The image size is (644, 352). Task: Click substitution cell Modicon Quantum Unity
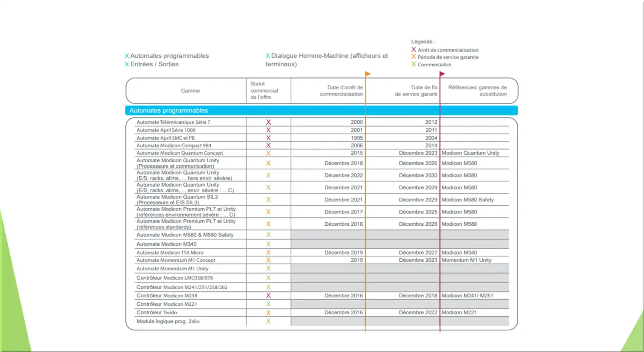[x=470, y=153]
